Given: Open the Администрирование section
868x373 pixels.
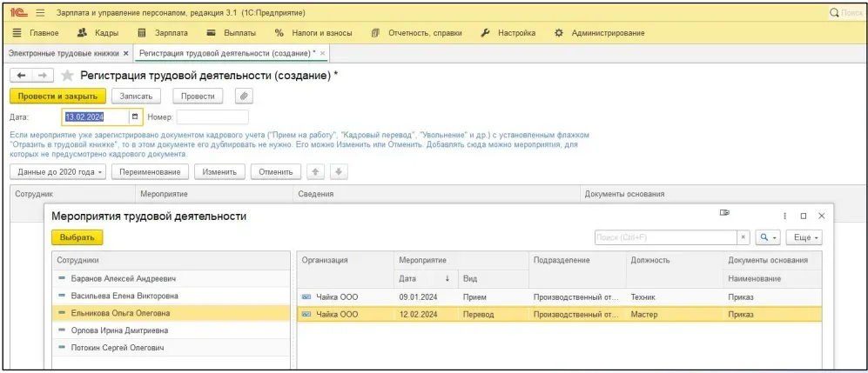Looking at the screenshot, I should 600,33.
